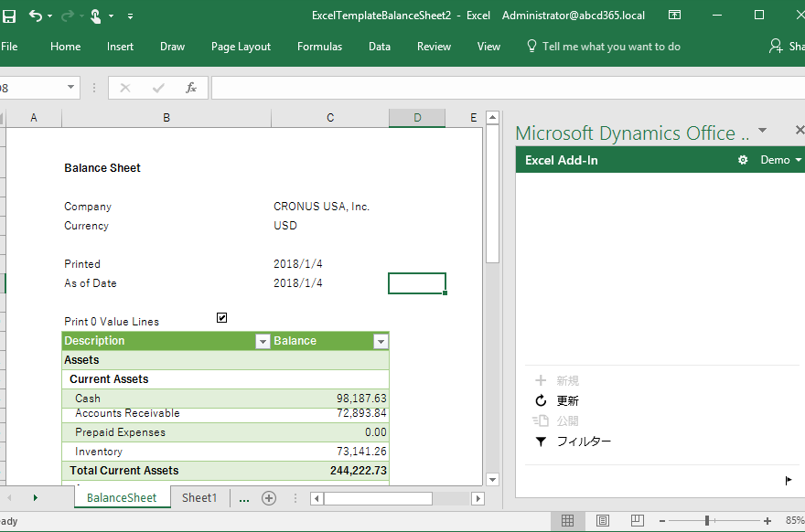Image resolution: width=805 pixels, height=532 pixels.
Task: Click the Share person icon
Action: pos(775,47)
